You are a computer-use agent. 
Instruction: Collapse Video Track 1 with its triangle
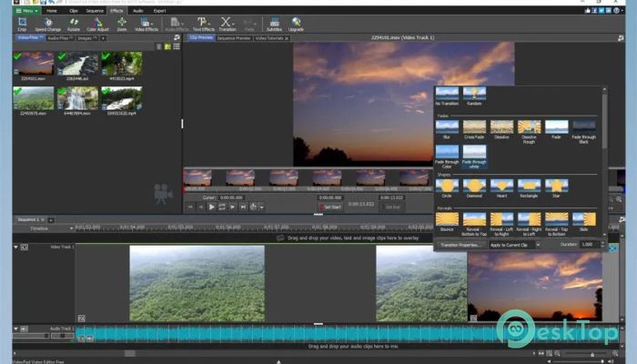click(x=15, y=247)
